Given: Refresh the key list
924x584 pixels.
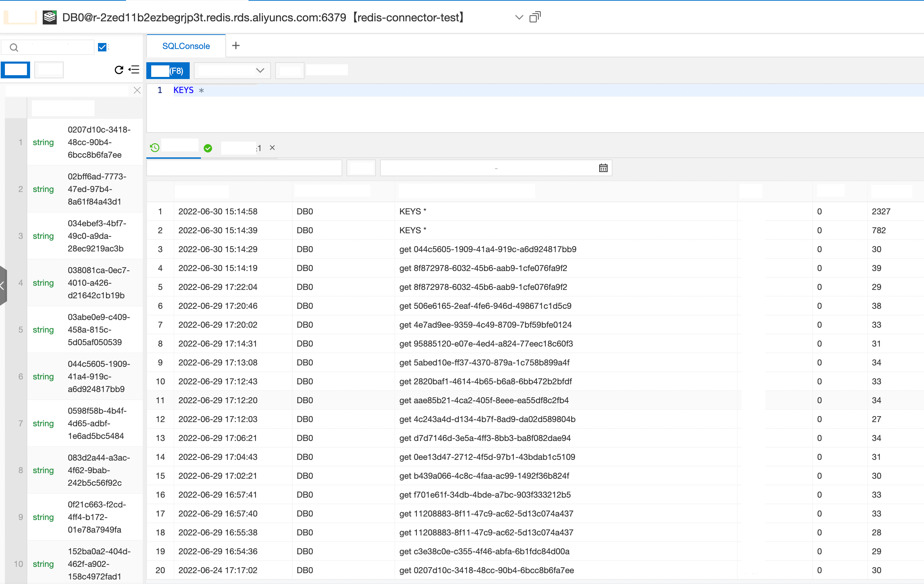Looking at the screenshot, I should 119,70.
